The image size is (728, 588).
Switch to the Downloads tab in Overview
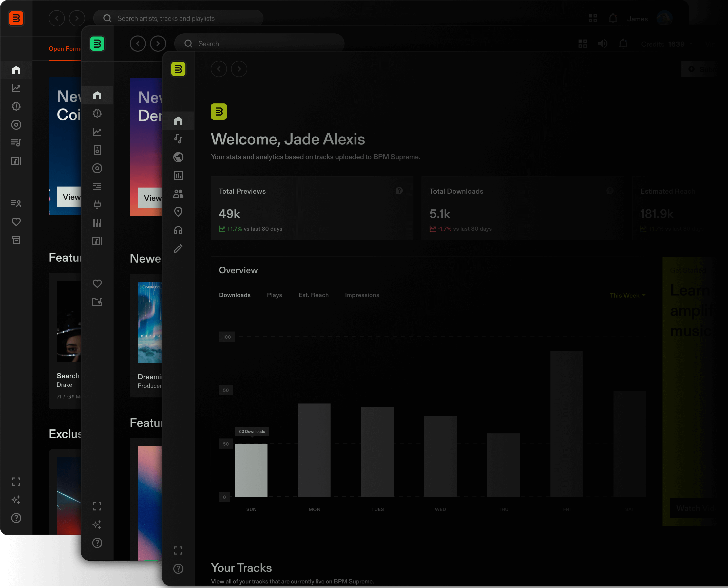235,295
